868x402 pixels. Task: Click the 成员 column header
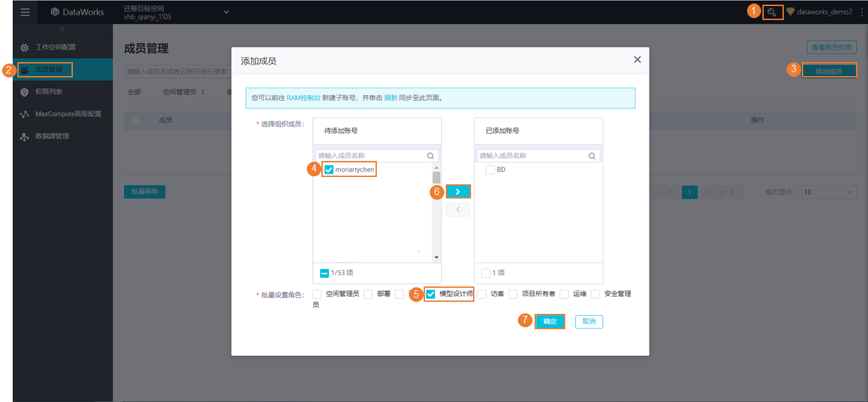coord(165,120)
